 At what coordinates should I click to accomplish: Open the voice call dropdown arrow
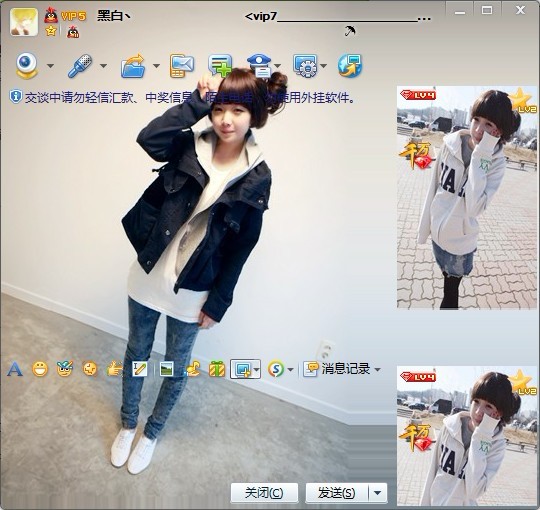[x=103, y=65]
